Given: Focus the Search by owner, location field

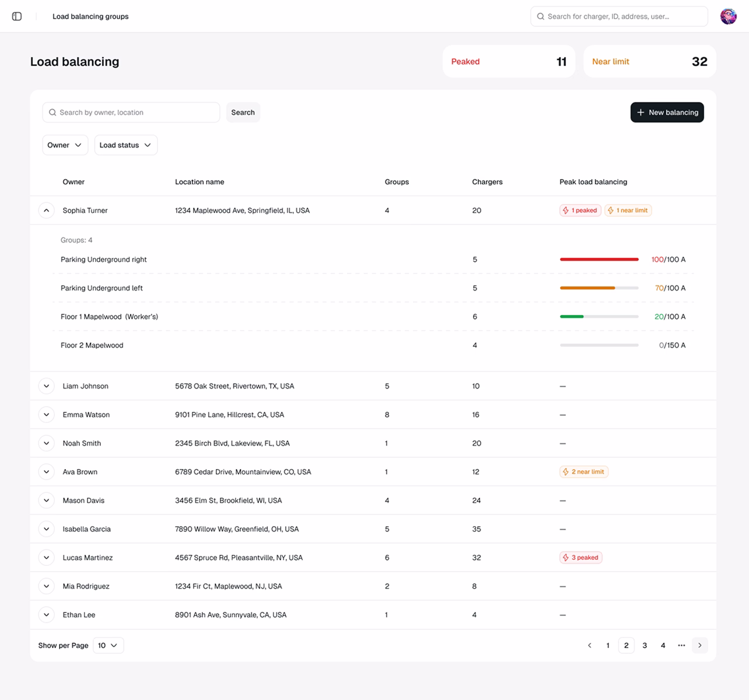Looking at the screenshot, I should [131, 113].
